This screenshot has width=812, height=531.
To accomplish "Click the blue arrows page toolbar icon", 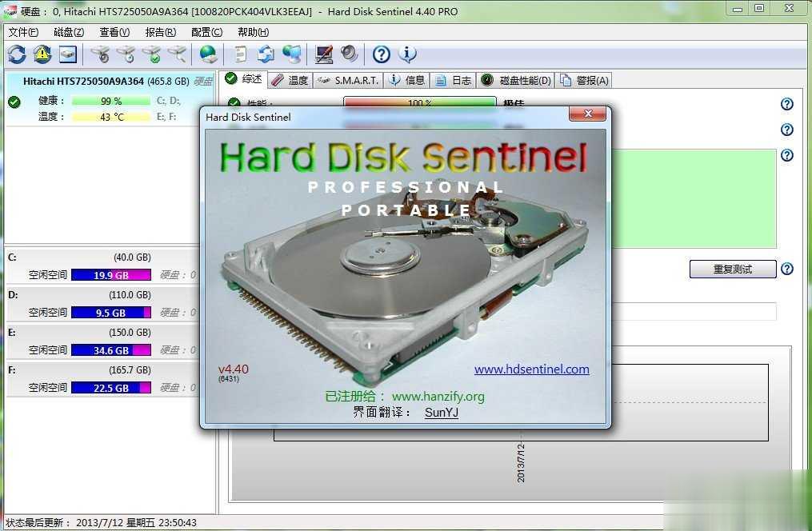I will (x=266, y=54).
